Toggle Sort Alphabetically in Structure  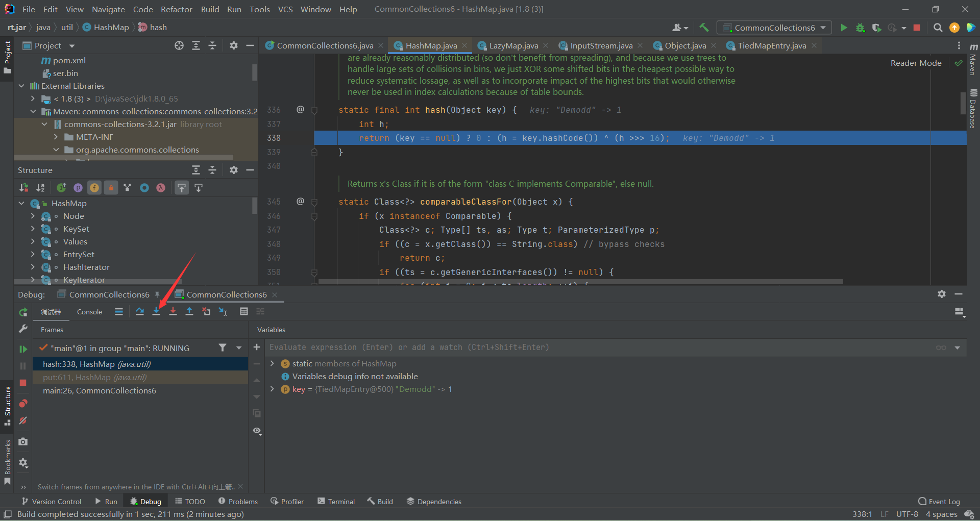coord(40,188)
